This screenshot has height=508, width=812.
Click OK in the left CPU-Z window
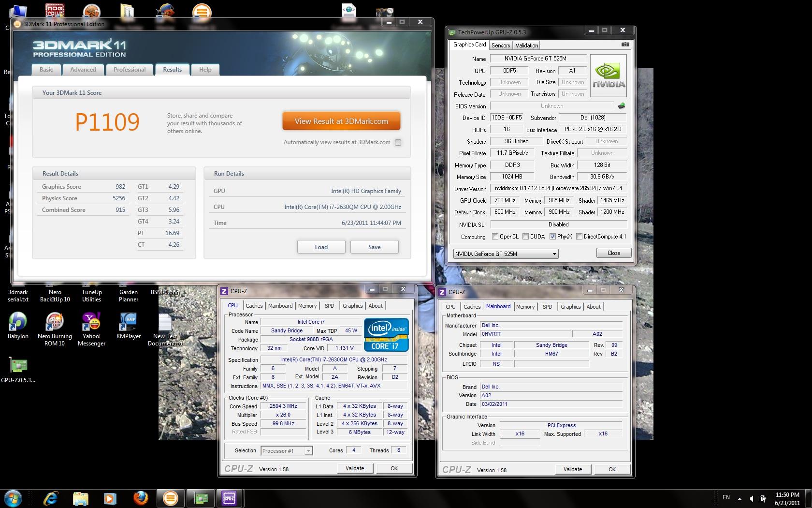click(394, 468)
